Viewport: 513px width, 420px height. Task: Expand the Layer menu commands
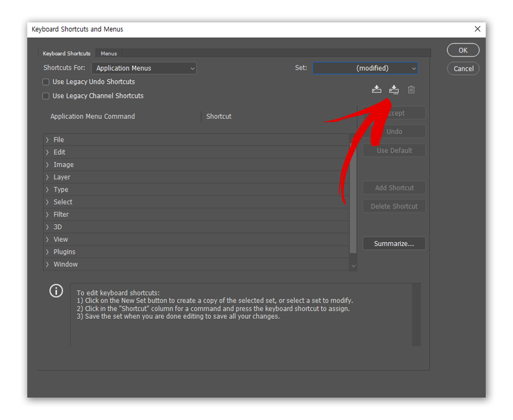[47, 177]
